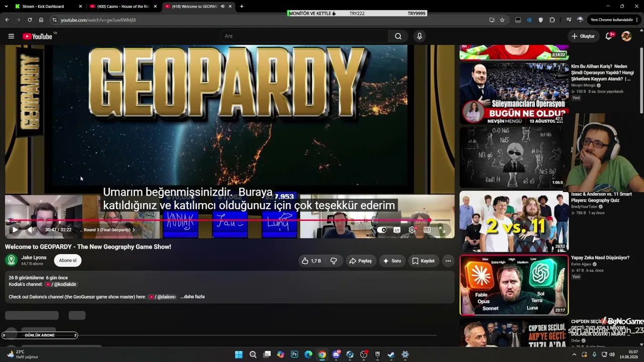This screenshot has height=362, width=644.
Task: Enter fullscreen video mode
Action: pos(442,230)
